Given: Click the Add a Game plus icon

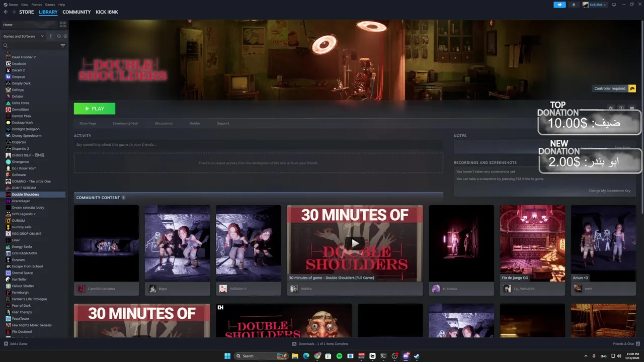Looking at the screenshot, I should 6,344.
